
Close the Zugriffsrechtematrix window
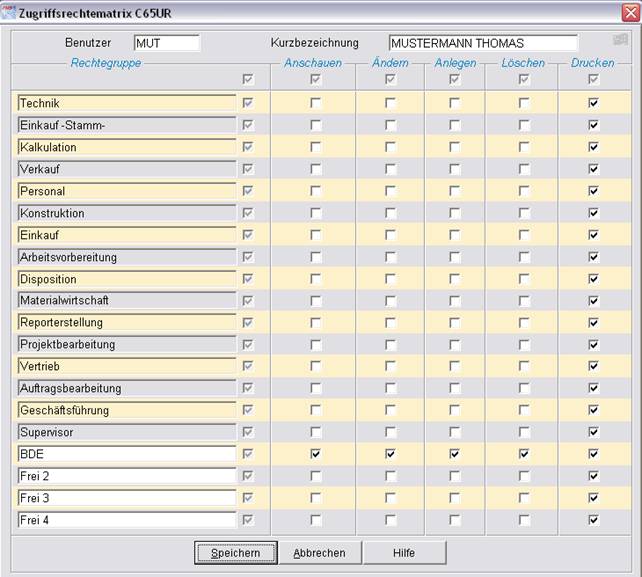[629, 10]
